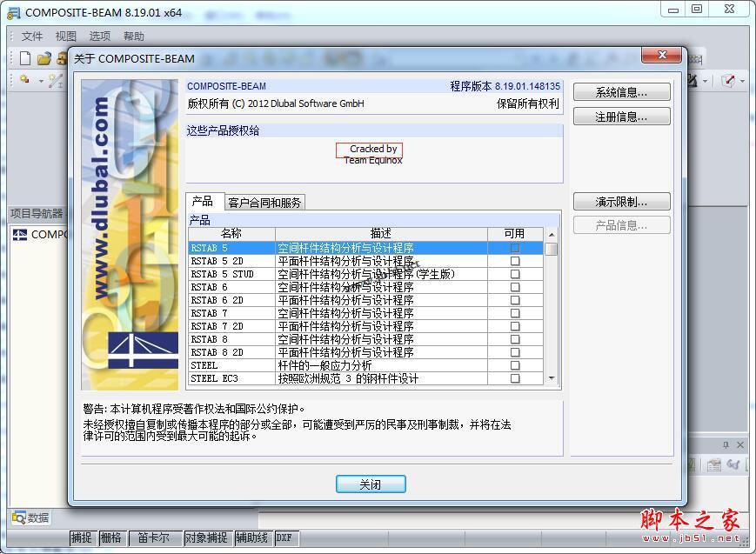Toggle availability checkbox for RSTAB 5 STUD

[x=515, y=274]
